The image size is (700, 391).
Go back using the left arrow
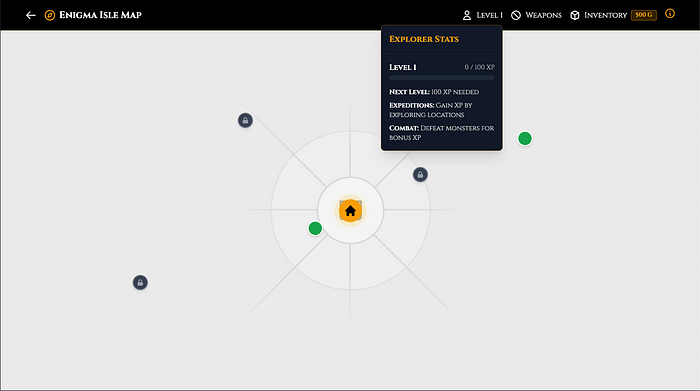tap(30, 15)
